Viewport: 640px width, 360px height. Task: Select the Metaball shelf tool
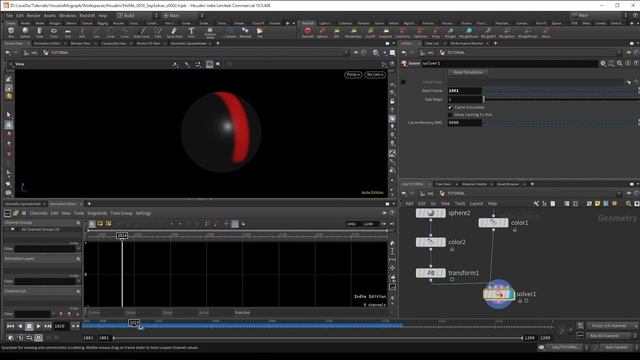[245, 32]
